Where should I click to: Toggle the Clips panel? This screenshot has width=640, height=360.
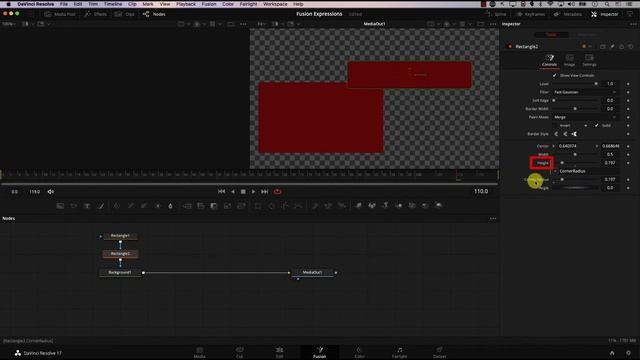tap(124, 14)
